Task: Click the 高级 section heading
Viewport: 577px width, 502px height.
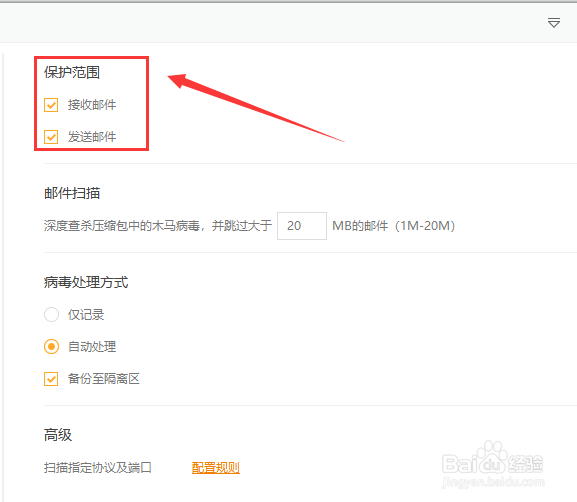Action: [58, 435]
